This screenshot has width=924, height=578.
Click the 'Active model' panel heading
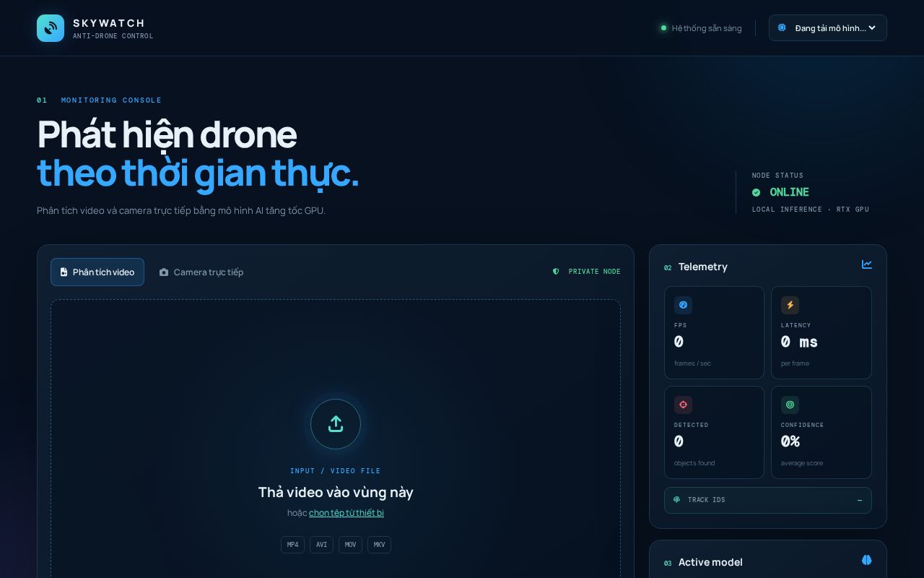(x=710, y=562)
